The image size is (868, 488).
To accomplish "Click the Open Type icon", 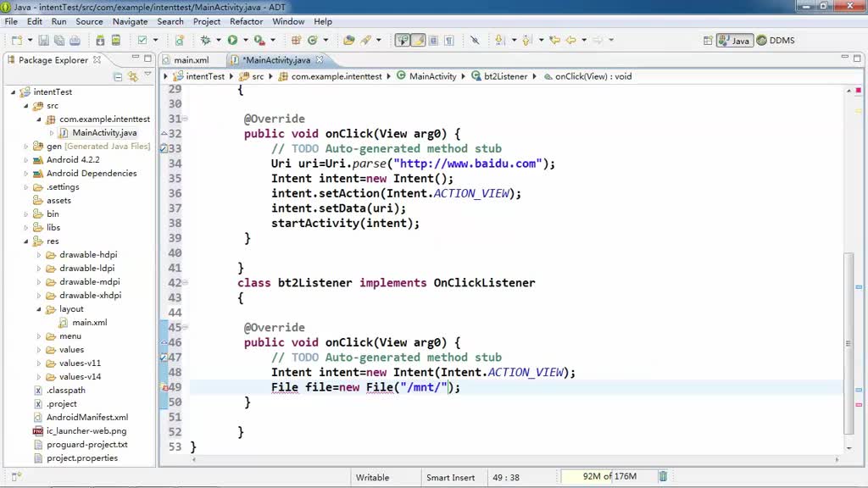I will [x=348, y=40].
